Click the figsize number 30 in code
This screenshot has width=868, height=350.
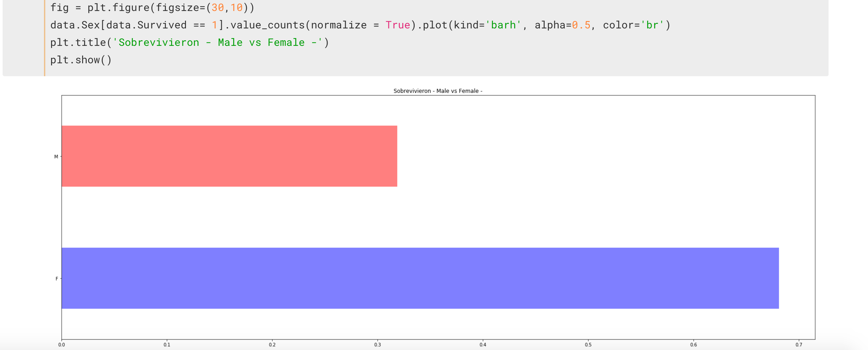(218, 7)
